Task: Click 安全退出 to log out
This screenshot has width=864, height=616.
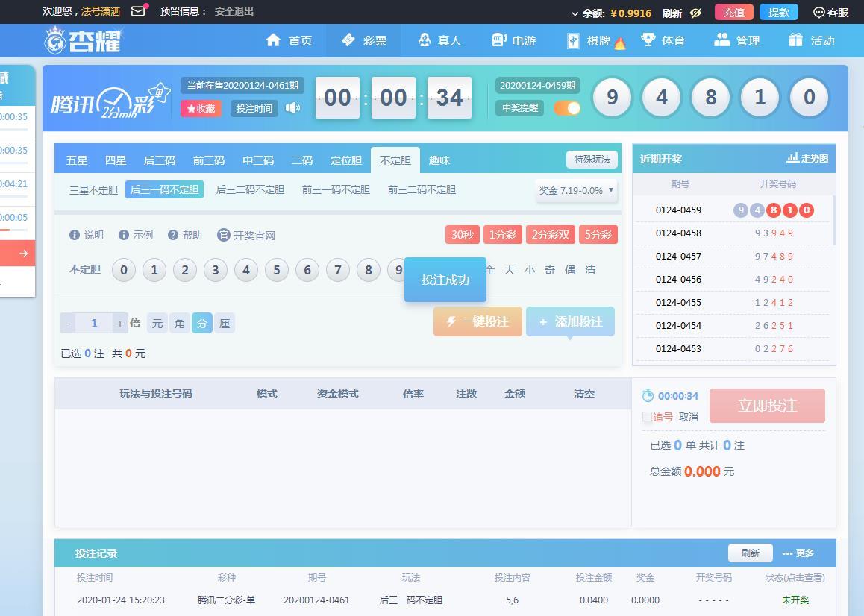Action: tap(234, 11)
